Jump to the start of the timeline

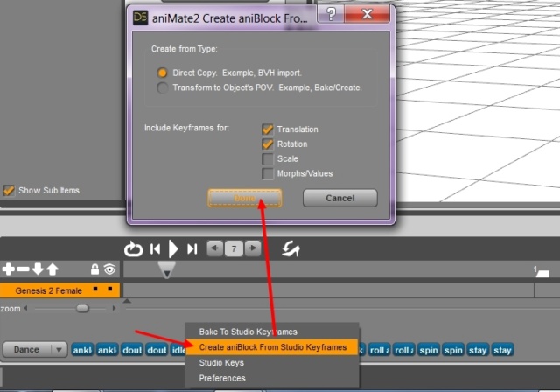pyautogui.click(x=155, y=248)
